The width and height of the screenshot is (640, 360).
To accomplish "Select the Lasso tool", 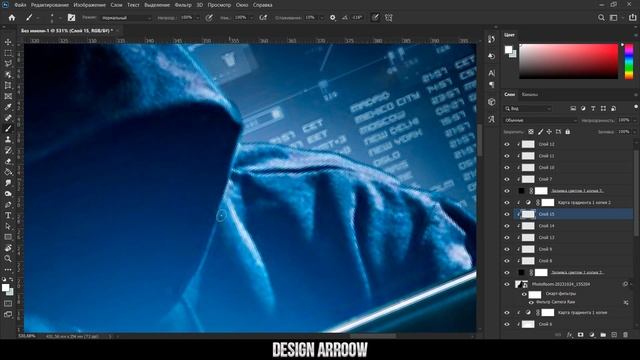I will pyautogui.click(x=8, y=64).
